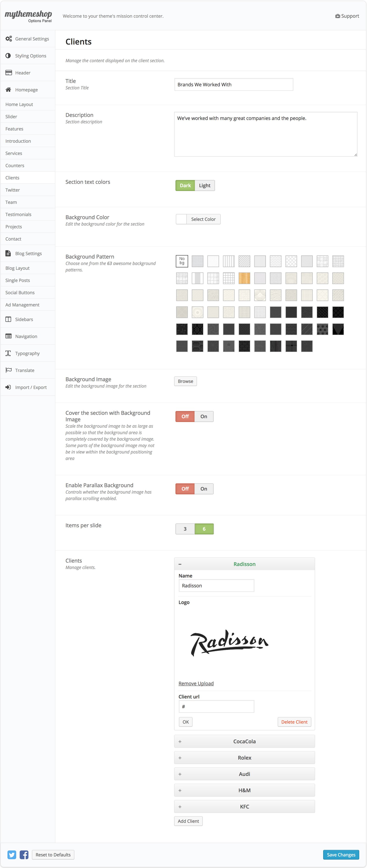Click the Remove Upload link
The image size is (367, 868).
point(196,683)
